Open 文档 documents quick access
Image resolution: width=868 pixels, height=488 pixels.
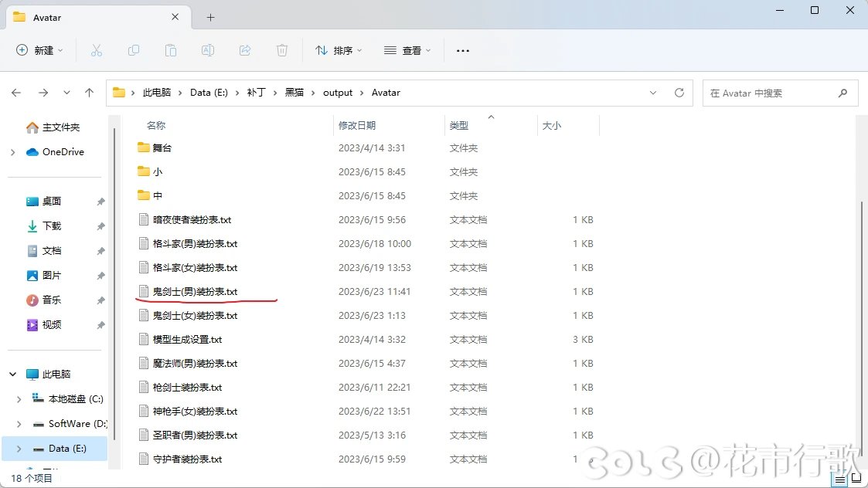pos(44,251)
